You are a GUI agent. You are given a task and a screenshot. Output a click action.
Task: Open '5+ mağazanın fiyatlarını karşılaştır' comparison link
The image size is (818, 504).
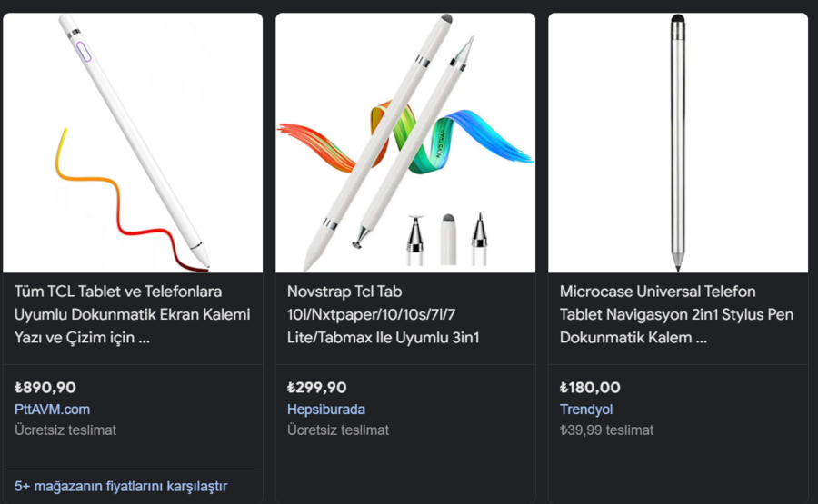pos(121,486)
